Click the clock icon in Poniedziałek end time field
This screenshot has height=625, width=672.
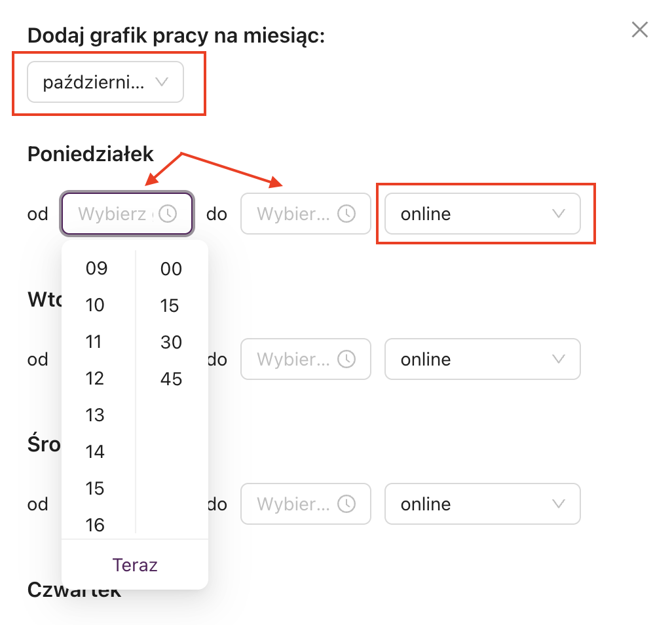tap(346, 214)
